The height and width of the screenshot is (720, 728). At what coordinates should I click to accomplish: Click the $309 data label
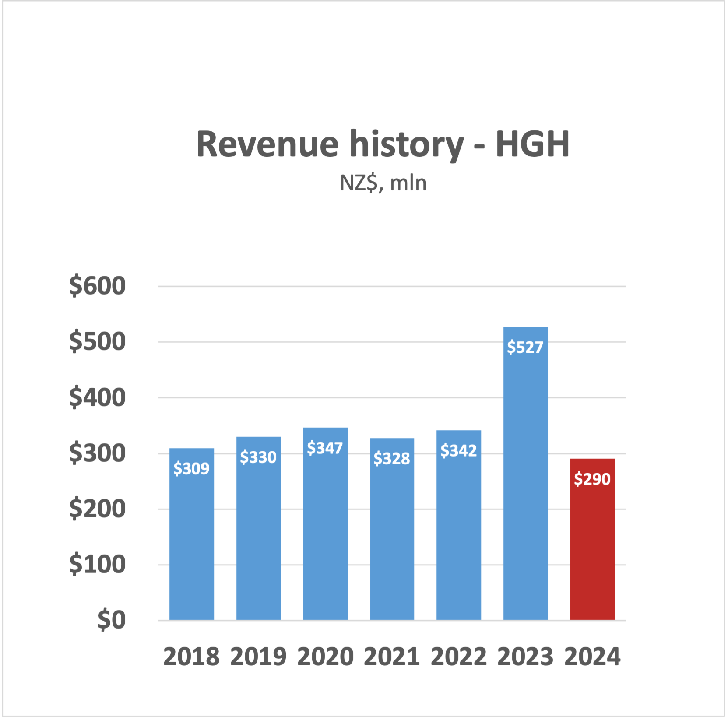(x=191, y=468)
